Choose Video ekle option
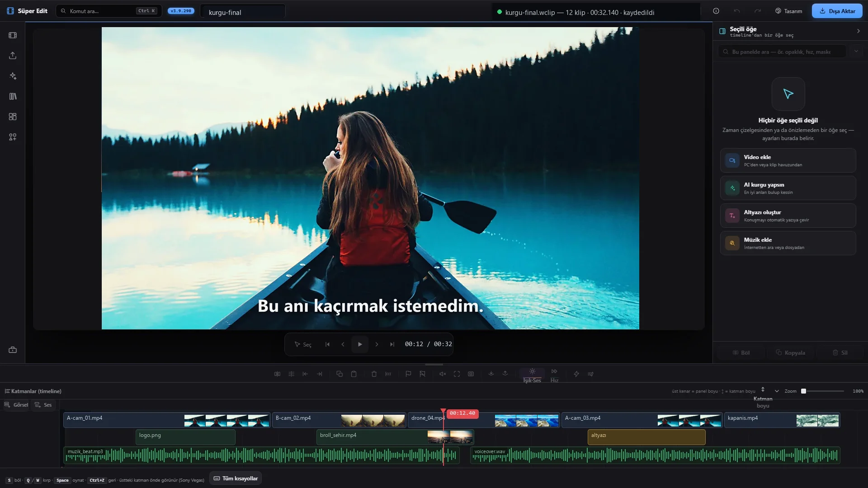Image resolution: width=868 pixels, height=488 pixels. 788,160
